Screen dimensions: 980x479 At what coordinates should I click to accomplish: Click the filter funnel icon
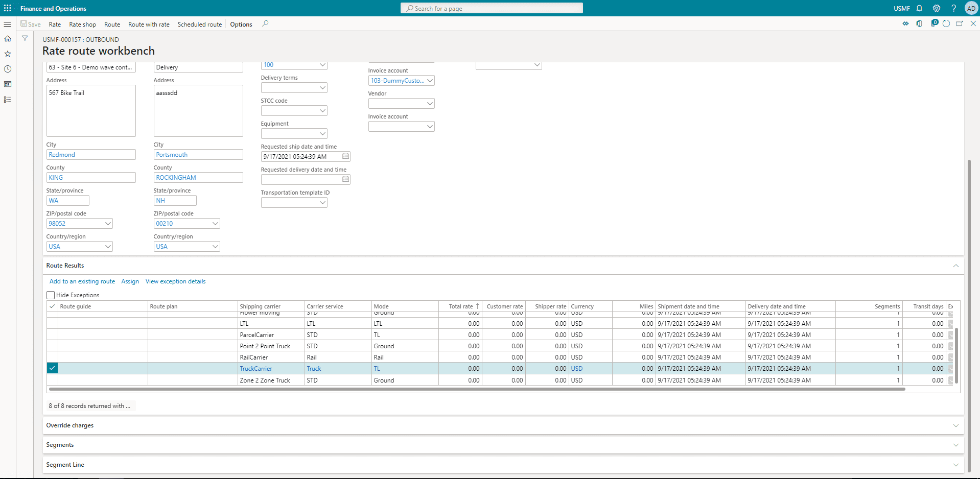click(x=25, y=38)
